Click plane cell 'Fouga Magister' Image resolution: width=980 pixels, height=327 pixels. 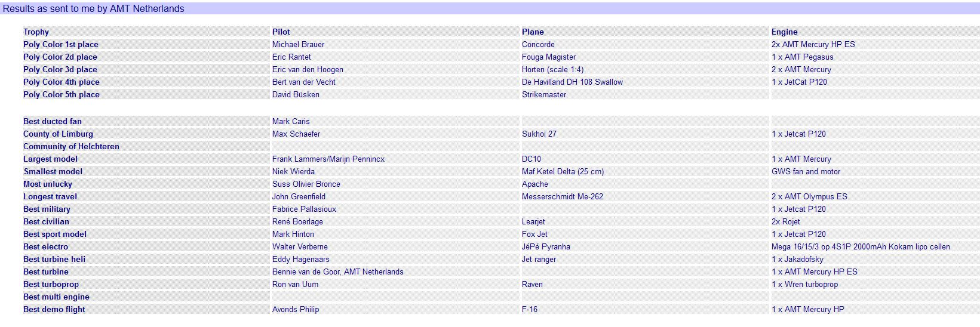pyautogui.click(x=549, y=57)
